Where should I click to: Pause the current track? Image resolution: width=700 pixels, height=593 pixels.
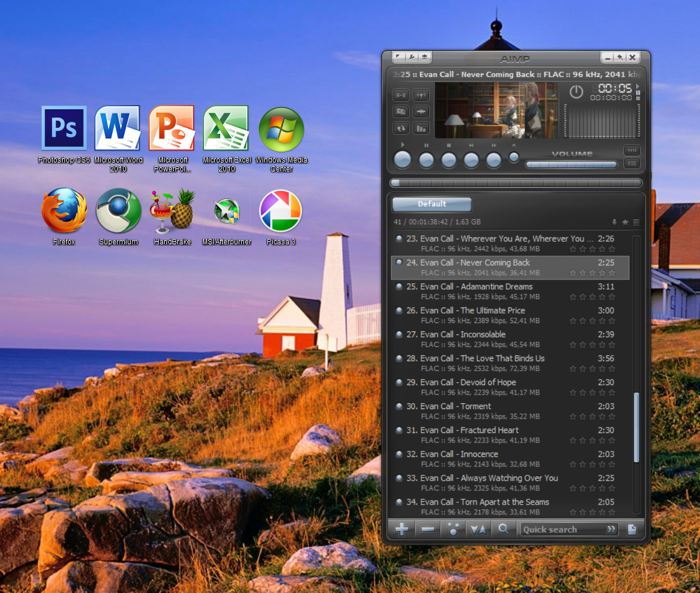[426, 160]
